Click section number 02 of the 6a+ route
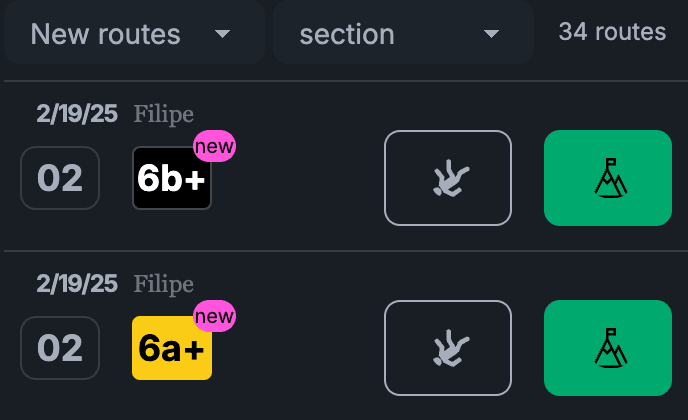 click(x=60, y=348)
